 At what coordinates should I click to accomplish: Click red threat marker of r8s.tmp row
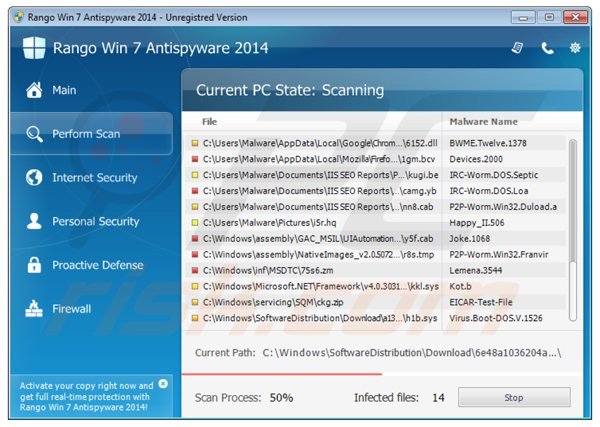(x=195, y=254)
